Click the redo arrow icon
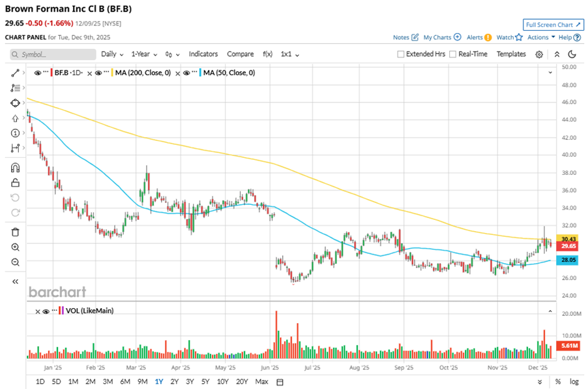The height and width of the screenshot is (389, 588). point(15,213)
